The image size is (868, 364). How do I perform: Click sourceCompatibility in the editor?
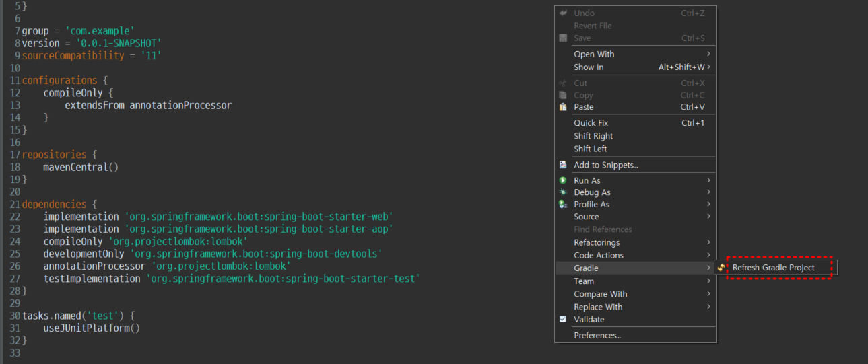tap(73, 55)
